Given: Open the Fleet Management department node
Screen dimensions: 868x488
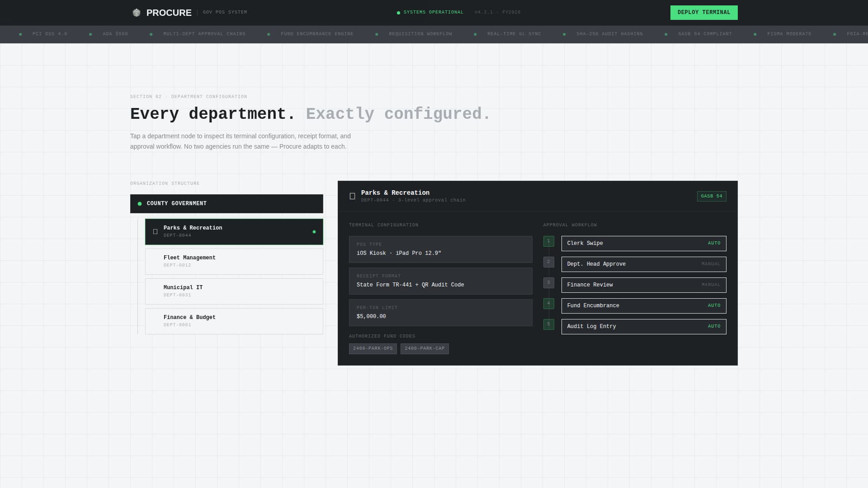Looking at the screenshot, I should (x=234, y=262).
